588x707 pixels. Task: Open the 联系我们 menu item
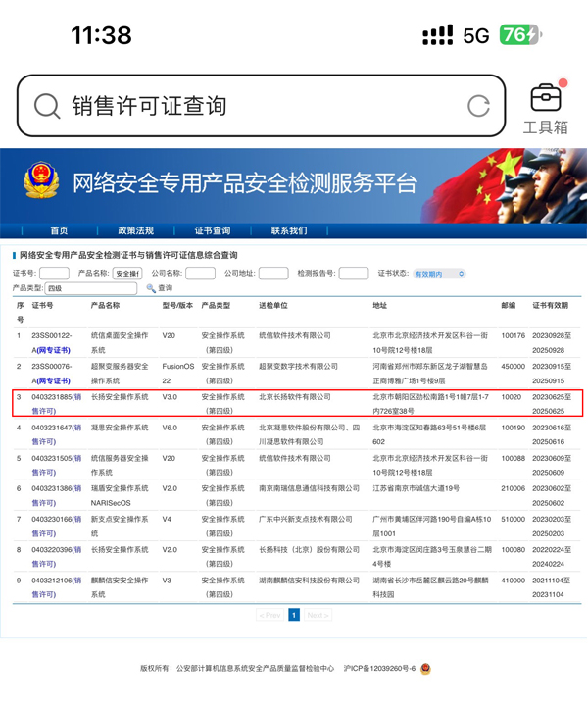(x=289, y=230)
